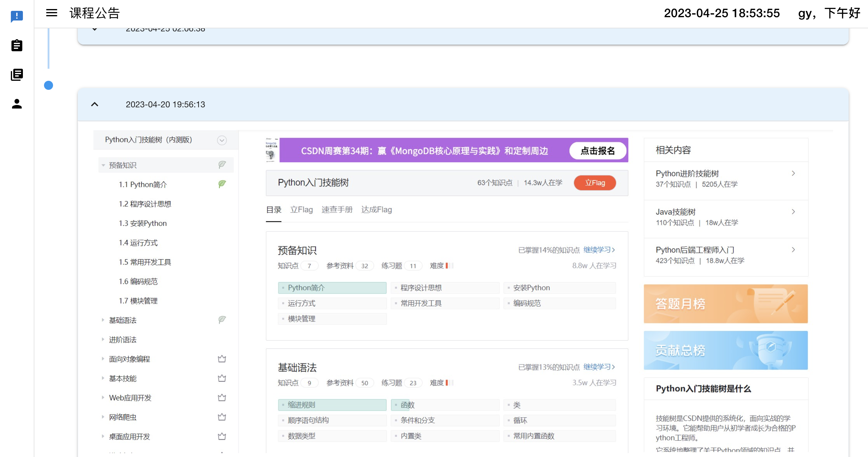Click the crown icon beside 面向对象编程
This screenshot has width=868, height=457.
tap(222, 359)
